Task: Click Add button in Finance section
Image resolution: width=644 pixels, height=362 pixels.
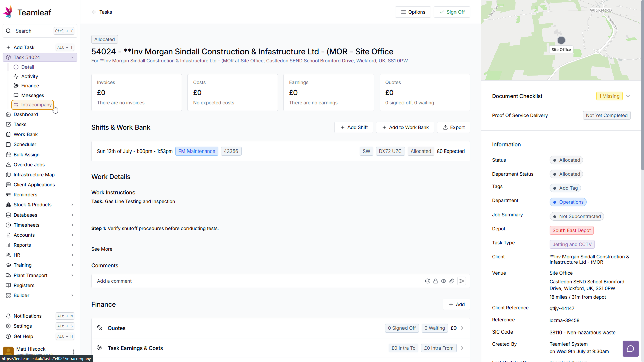Action: pyautogui.click(x=457, y=304)
